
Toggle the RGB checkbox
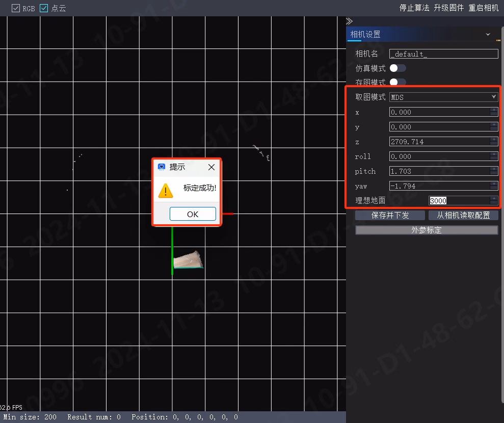15,8
